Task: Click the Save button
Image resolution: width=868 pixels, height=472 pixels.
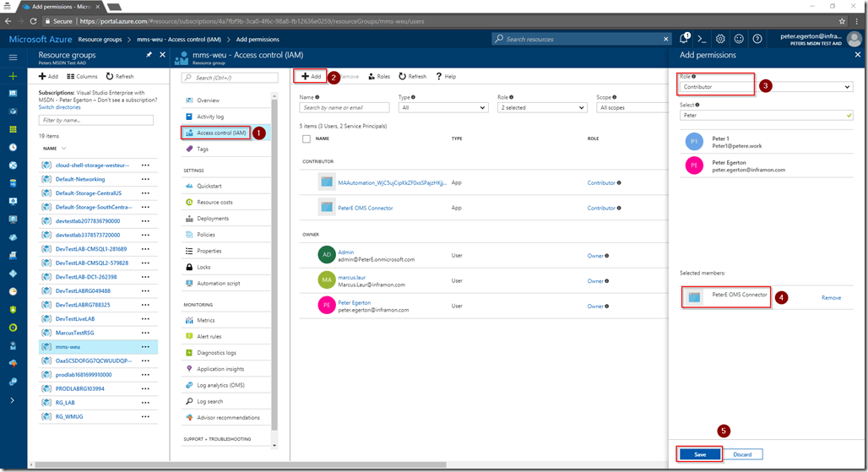Action: point(700,454)
